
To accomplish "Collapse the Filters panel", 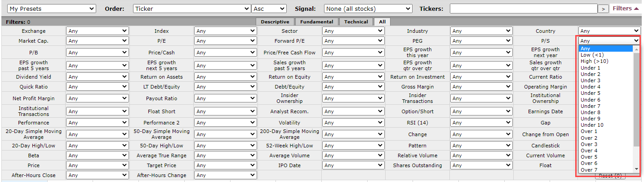I will (626, 9).
